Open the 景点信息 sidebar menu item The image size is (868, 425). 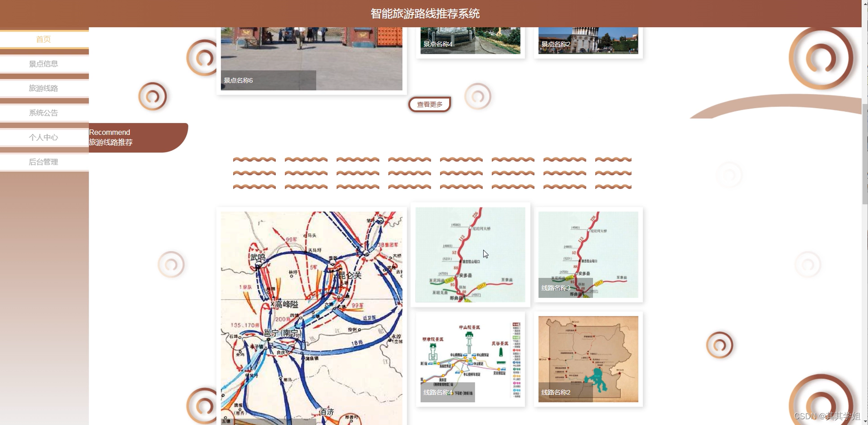pos(44,64)
